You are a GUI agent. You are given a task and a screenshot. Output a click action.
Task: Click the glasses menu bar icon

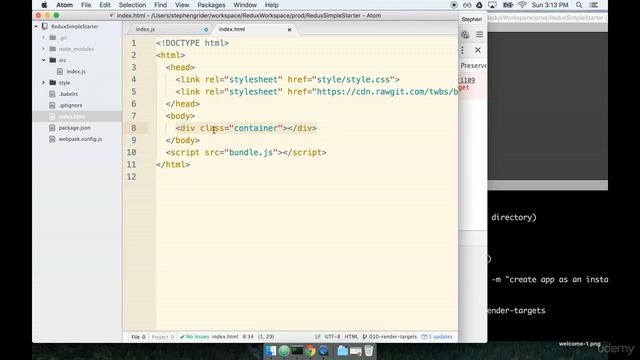point(467,5)
